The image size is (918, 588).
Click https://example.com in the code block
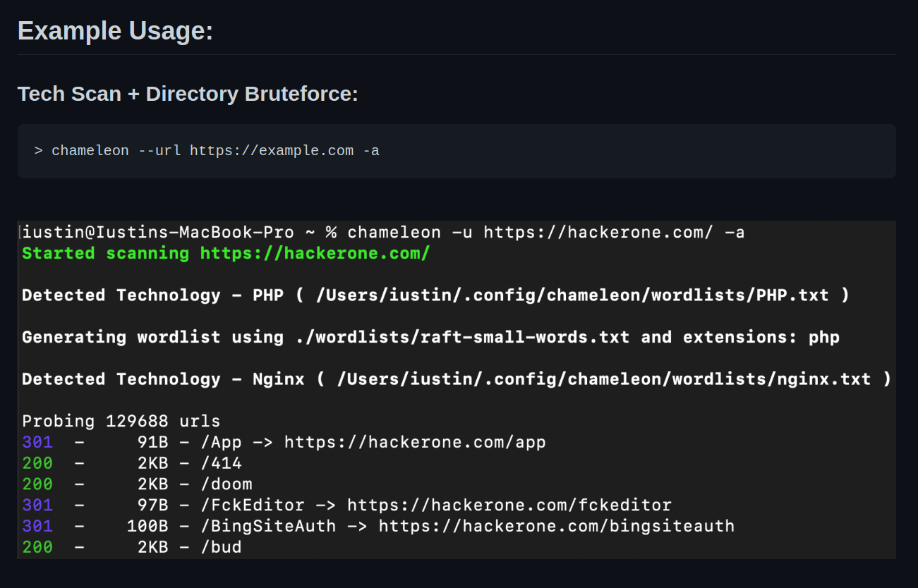point(272,151)
